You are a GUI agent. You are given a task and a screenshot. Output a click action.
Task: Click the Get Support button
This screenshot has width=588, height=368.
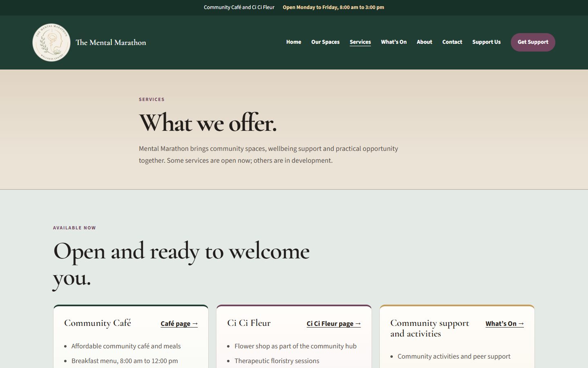533,42
